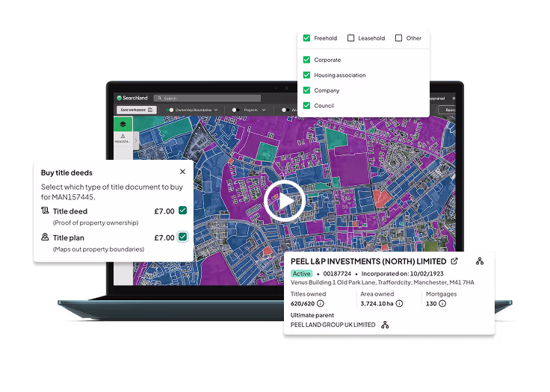The height and width of the screenshot is (392, 550).
Task: Uncheck the Corporate checkbox
Action: click(x=306, y=60)
